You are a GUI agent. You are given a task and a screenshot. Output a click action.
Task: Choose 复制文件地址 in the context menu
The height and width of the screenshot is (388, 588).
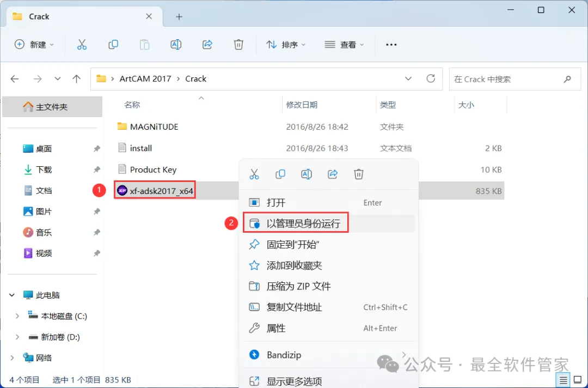(x=328, y=307)
